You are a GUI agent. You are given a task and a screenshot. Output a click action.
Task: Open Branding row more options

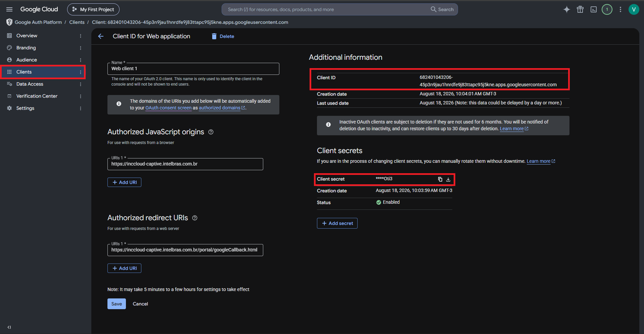[x=81, y=48]
